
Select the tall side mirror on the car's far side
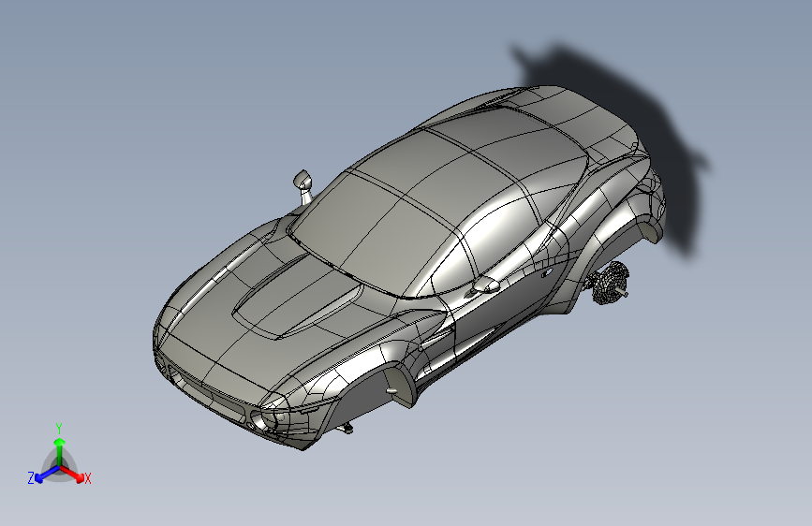point(303,186)
